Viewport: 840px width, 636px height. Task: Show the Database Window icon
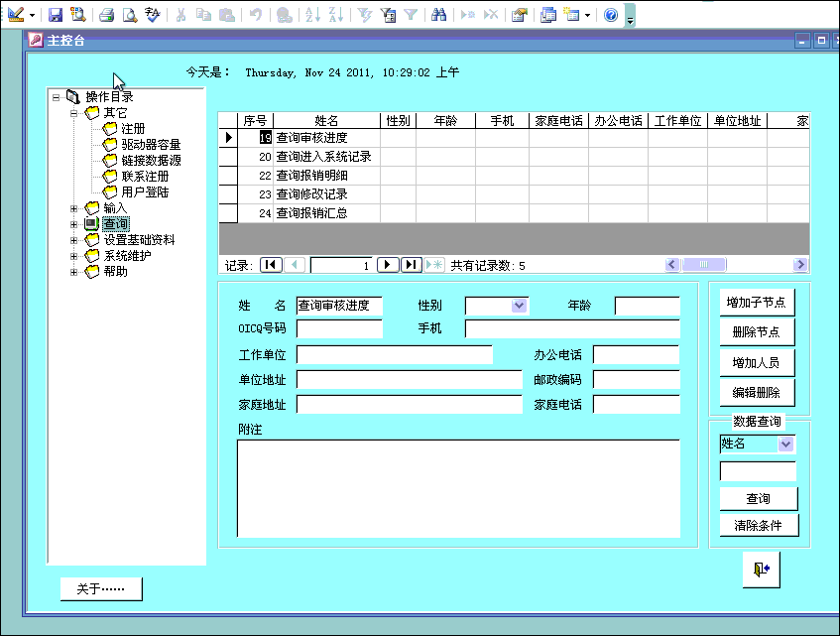tap(548, 15)
